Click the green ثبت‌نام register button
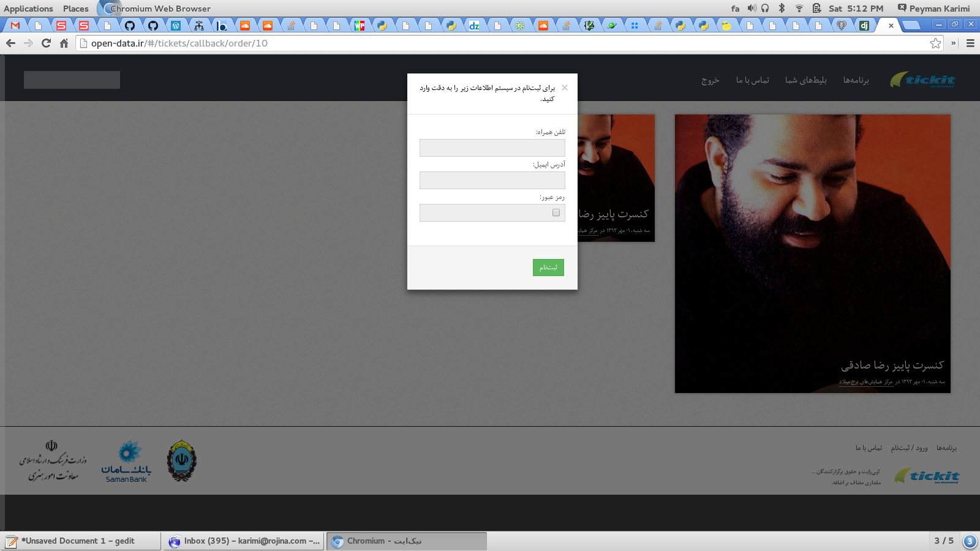This screenshot has width=980, height=551. (x=548, y=268)
